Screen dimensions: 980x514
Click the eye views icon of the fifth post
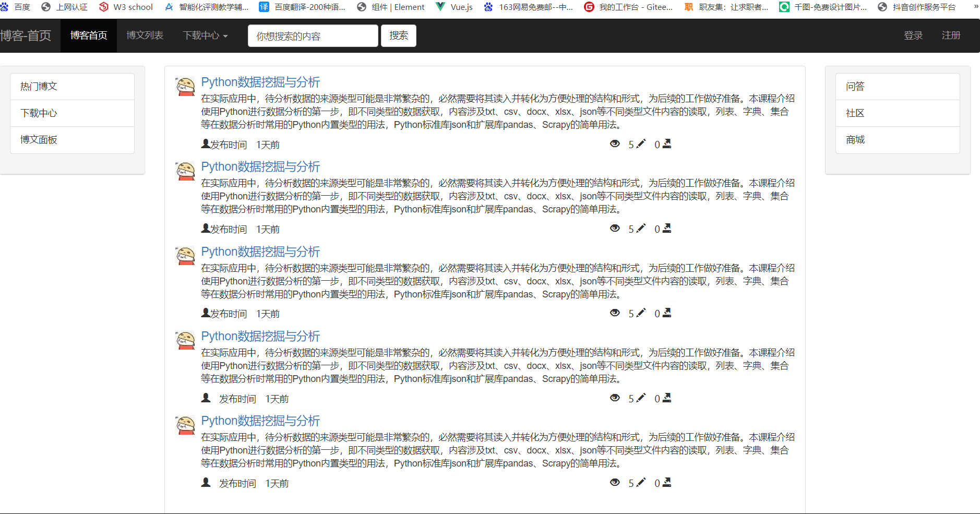click(615, 482)
